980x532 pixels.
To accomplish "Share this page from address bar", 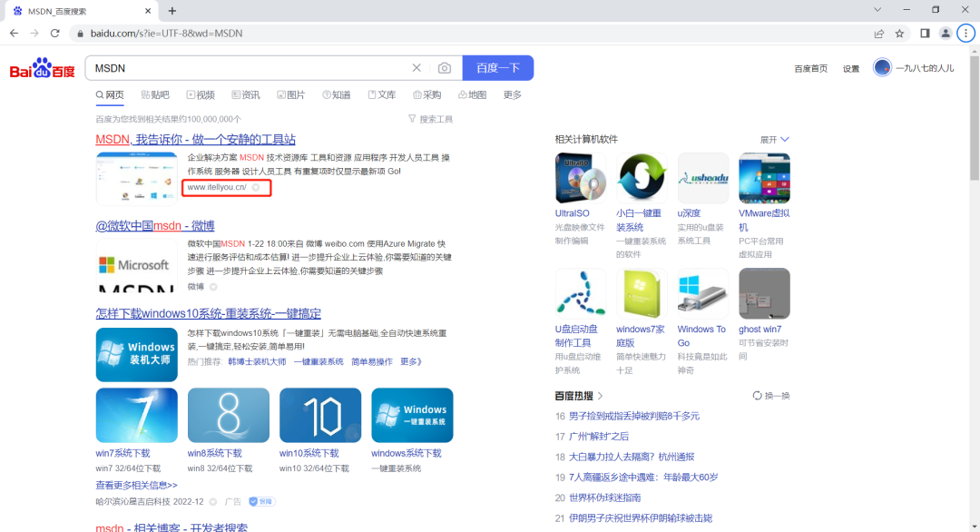I will point(878,33).
